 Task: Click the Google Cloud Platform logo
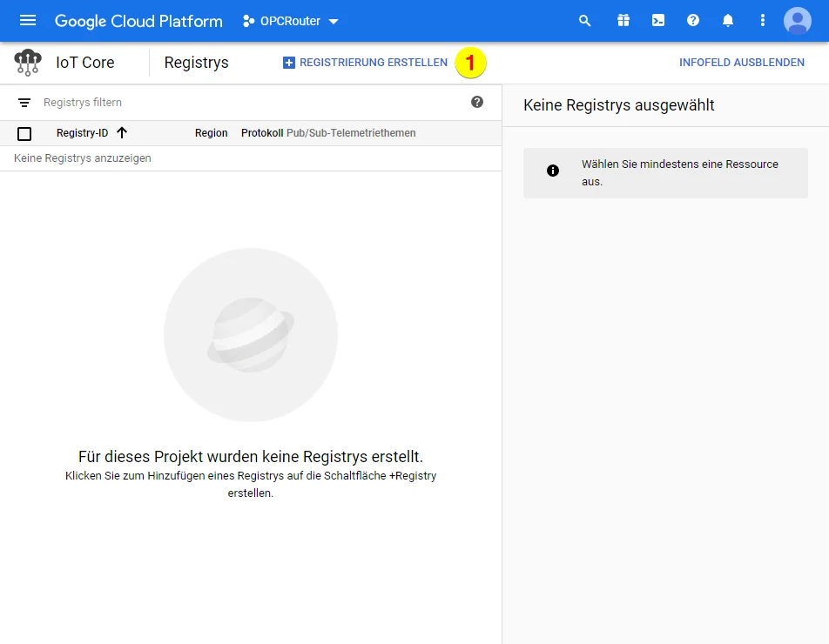[138, 21]
